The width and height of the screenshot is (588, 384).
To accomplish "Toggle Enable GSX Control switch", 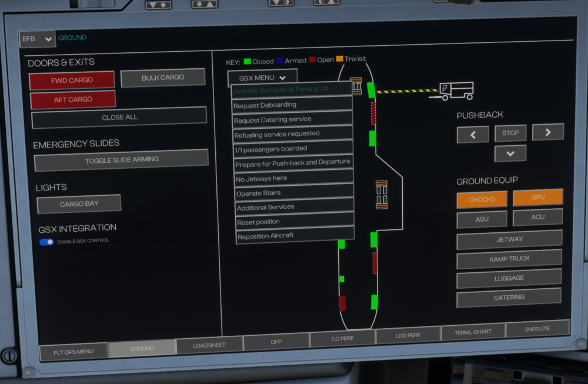I will point(46,242).
